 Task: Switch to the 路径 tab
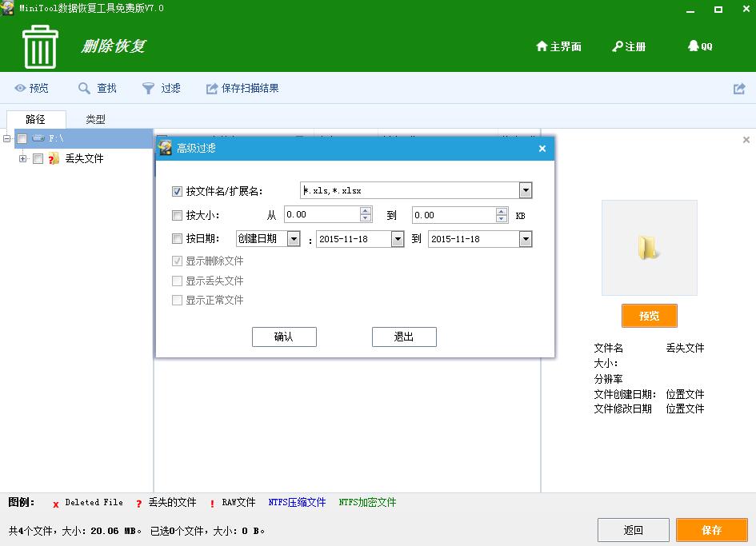pyautogui.click(x=36, y=119)
